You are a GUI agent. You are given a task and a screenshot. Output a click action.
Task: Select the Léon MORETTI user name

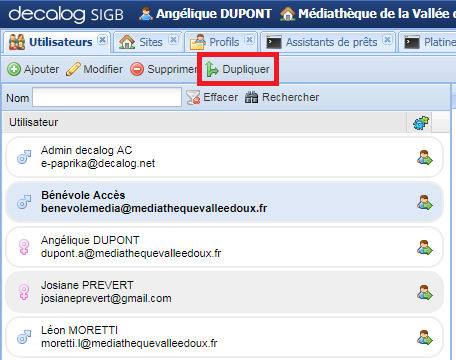coord(79,330)
